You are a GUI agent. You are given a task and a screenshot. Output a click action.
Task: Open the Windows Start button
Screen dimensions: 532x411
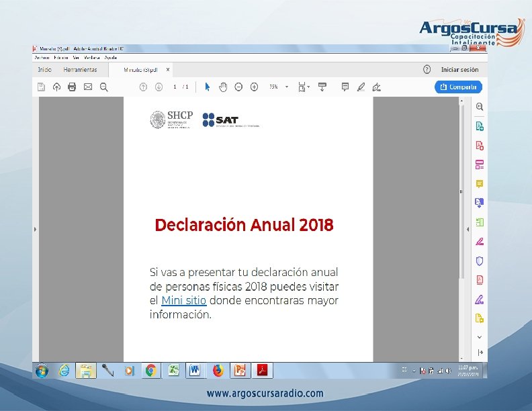coord(42,371)
